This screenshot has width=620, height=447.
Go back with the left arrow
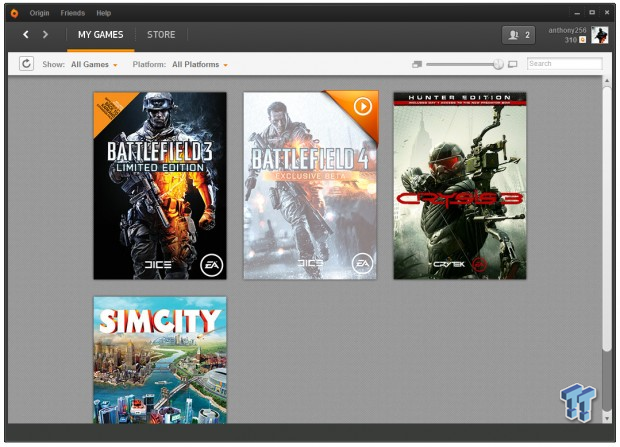point(26,34)
